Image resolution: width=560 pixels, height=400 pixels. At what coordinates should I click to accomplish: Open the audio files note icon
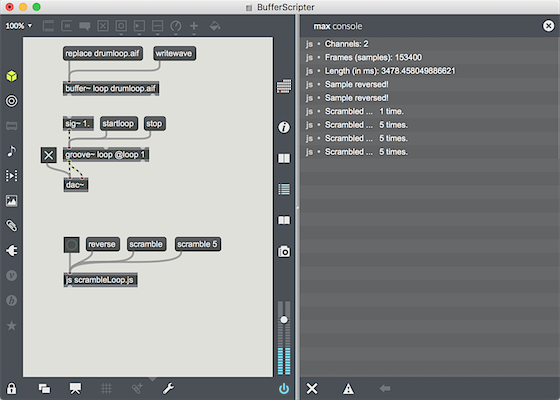[11, 151]
